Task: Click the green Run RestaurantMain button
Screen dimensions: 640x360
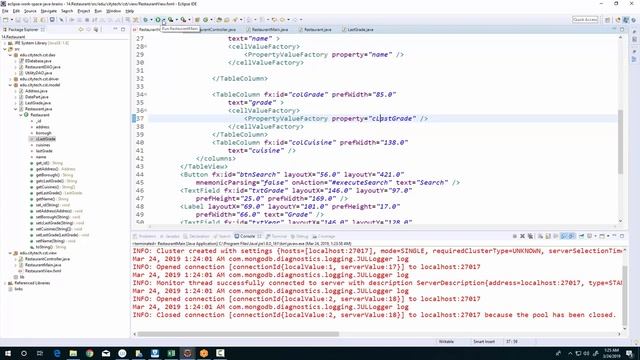Action: point(158,20)
